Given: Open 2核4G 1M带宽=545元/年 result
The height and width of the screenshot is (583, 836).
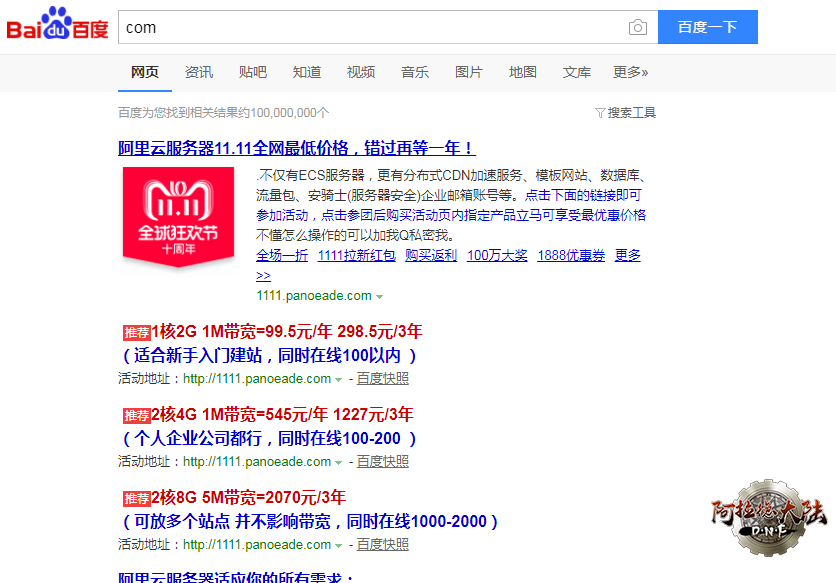Looking at the screenshot, I should 283,414.
